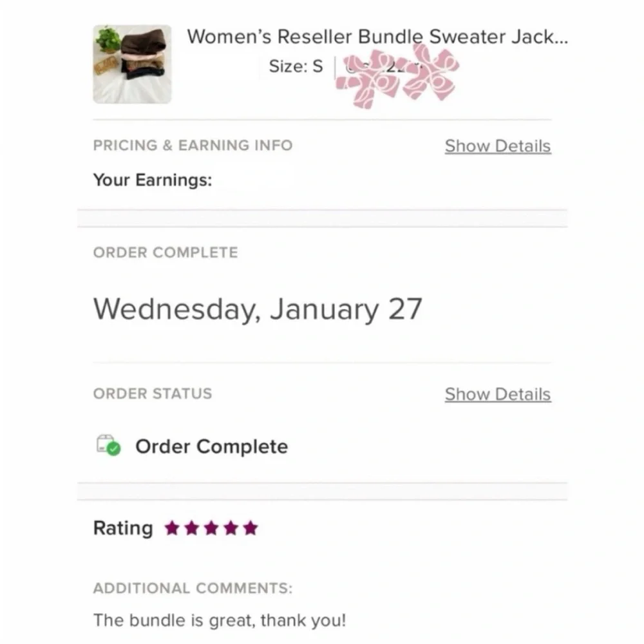Tap the third rating star
Image resolution: width=644 pixels, height=644 pixels.
(212, 529)
